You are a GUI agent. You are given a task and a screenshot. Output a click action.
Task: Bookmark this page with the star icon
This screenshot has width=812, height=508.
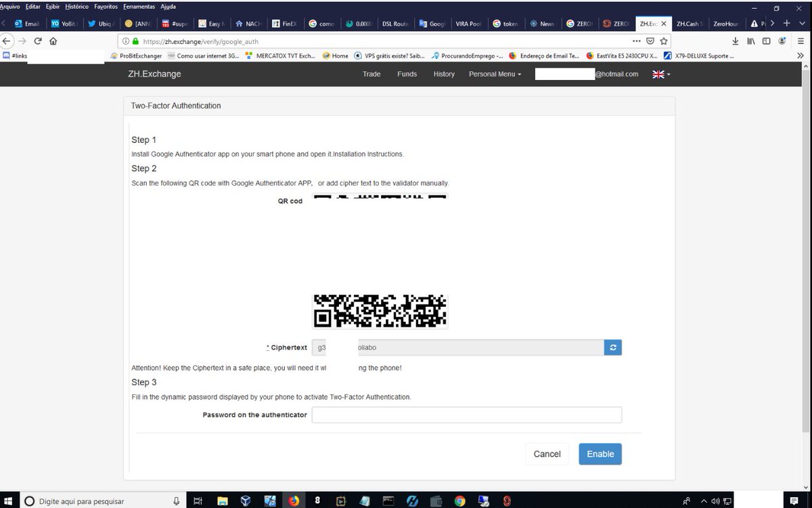click(x=664, y=41)
